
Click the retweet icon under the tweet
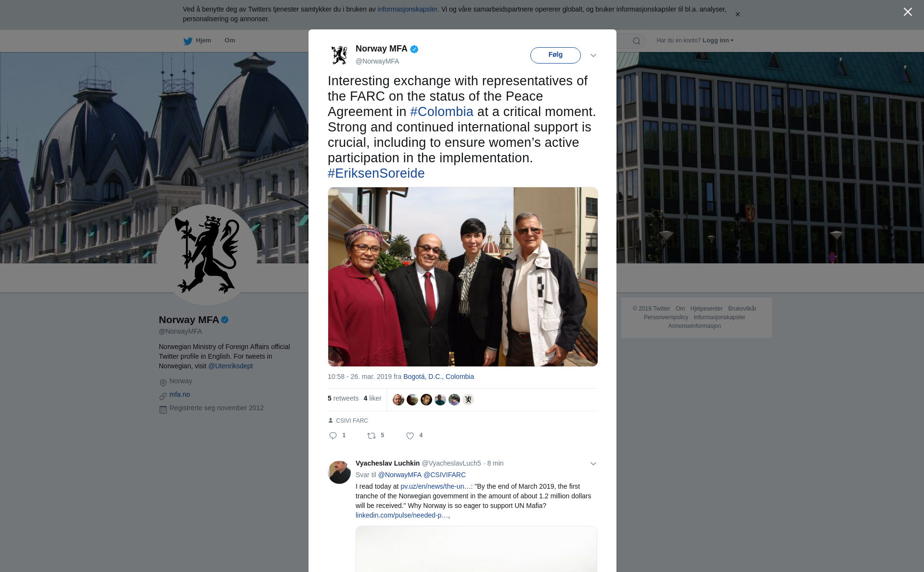tap(372, 436)
